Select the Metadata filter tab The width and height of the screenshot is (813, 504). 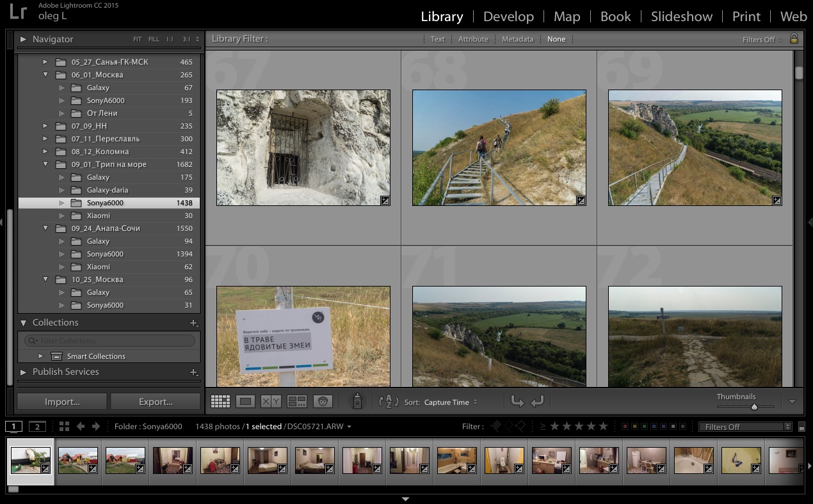(x=517, y=39)
